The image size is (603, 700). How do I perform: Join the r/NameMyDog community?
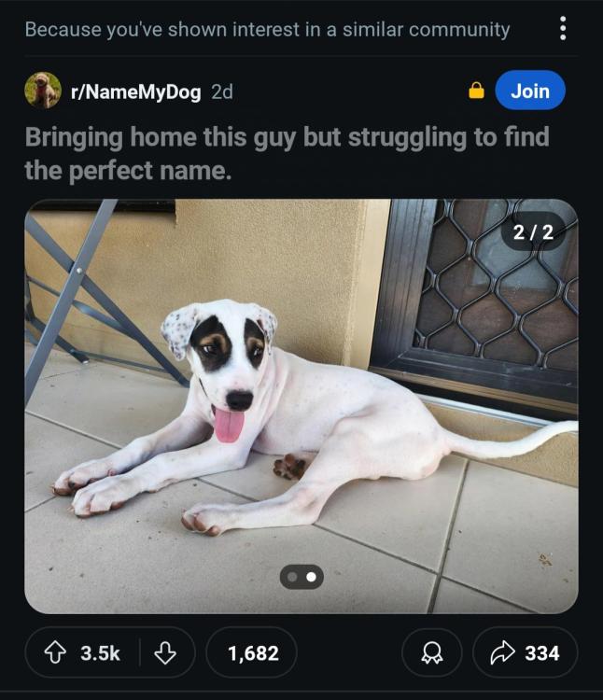(x=529, y=91)
